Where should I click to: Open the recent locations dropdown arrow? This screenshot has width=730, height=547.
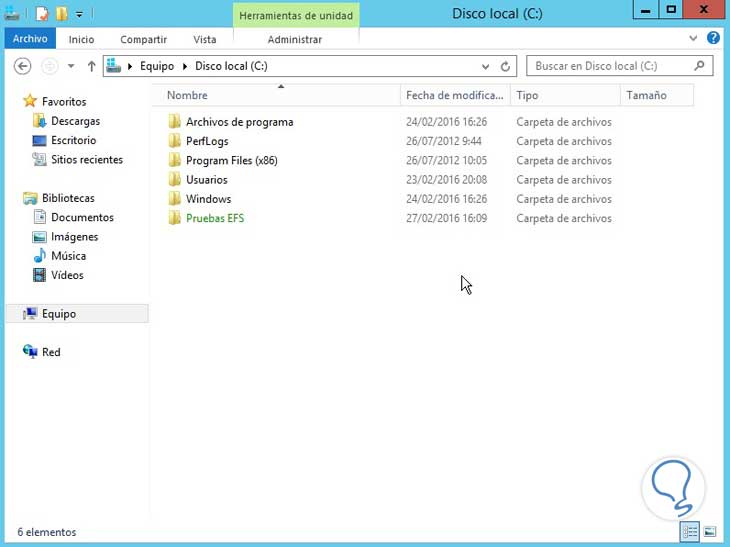[x=71, y=66]
